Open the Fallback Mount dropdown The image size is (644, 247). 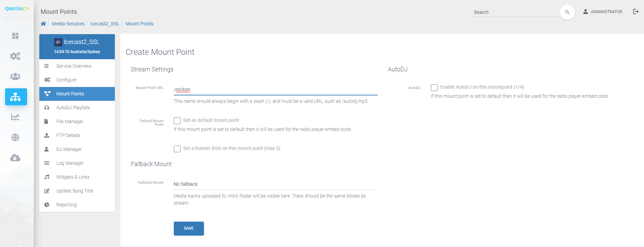tap(275, 184)
